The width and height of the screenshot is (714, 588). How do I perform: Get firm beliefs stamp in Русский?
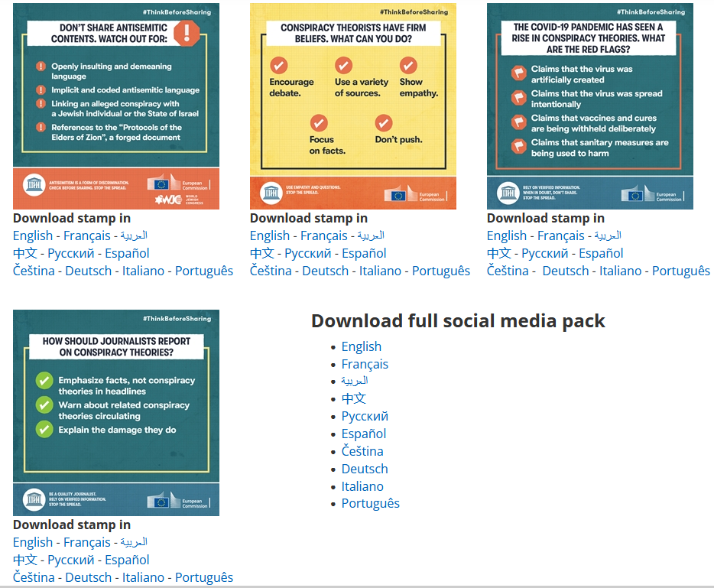(308, 253)
